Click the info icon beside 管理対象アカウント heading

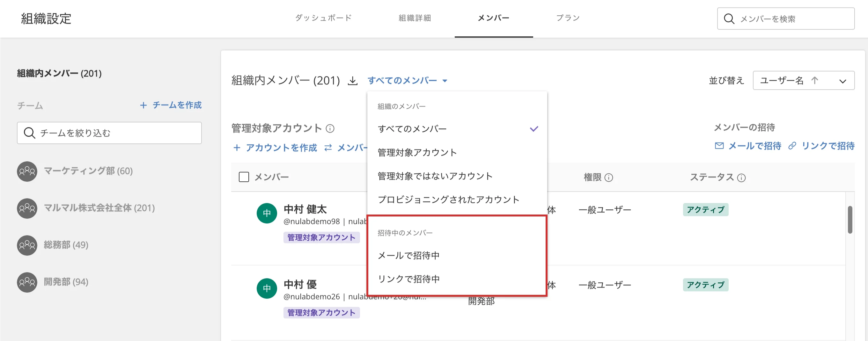(x=330, y=128)
